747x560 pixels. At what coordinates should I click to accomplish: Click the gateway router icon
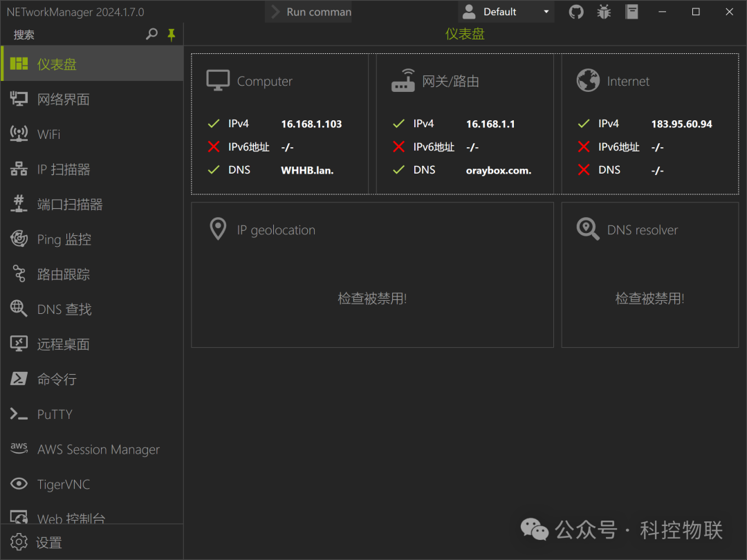click(x=403, y=80)
